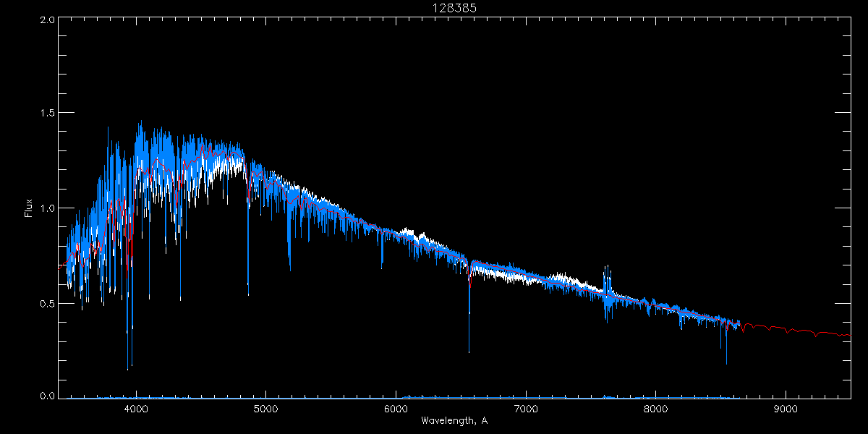Click the deepest absorption lines near 3950
Viewport: 868px width, 434px height.
point(129,365)
